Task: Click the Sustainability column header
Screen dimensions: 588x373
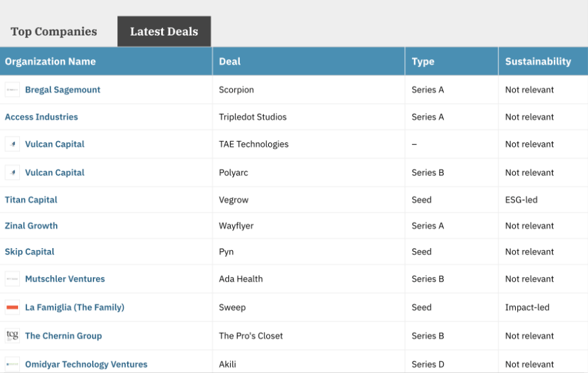Action: [538, 62]
